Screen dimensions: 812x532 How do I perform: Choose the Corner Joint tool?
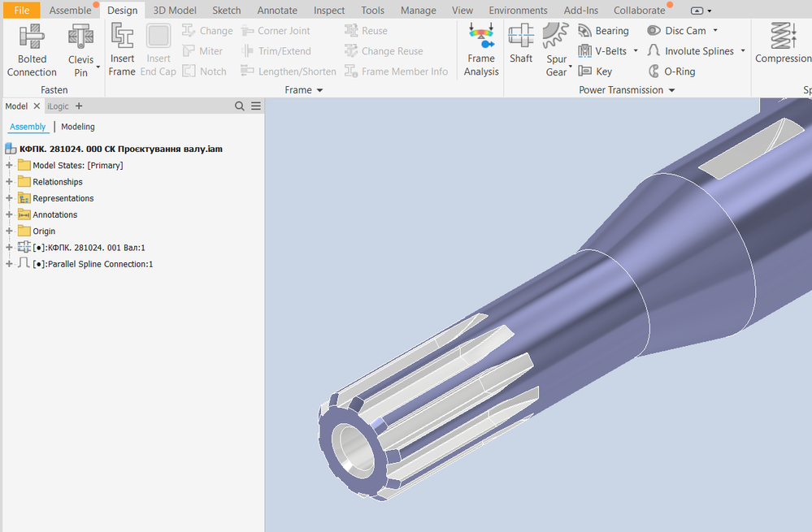pos(275,31)
